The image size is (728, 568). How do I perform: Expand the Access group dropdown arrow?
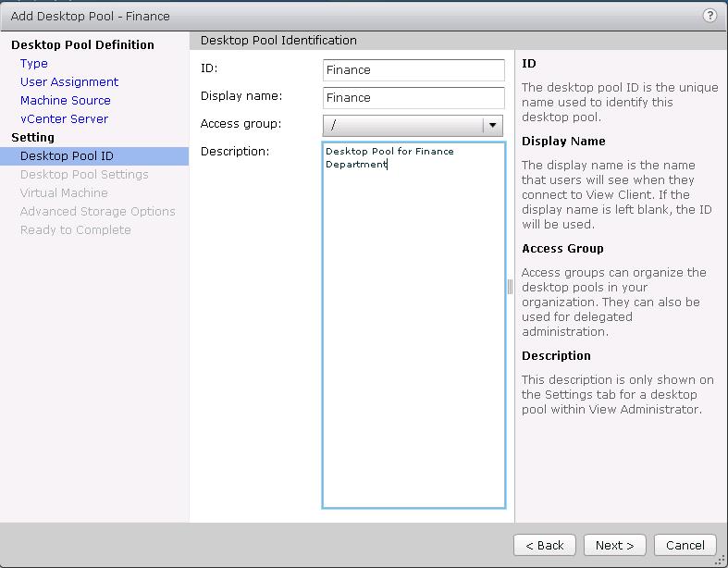pos(493,125)
